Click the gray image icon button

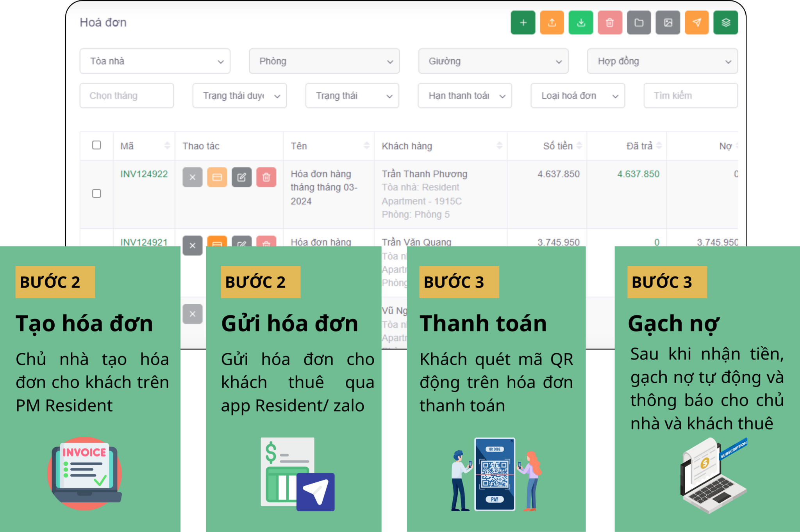[668, 23]
